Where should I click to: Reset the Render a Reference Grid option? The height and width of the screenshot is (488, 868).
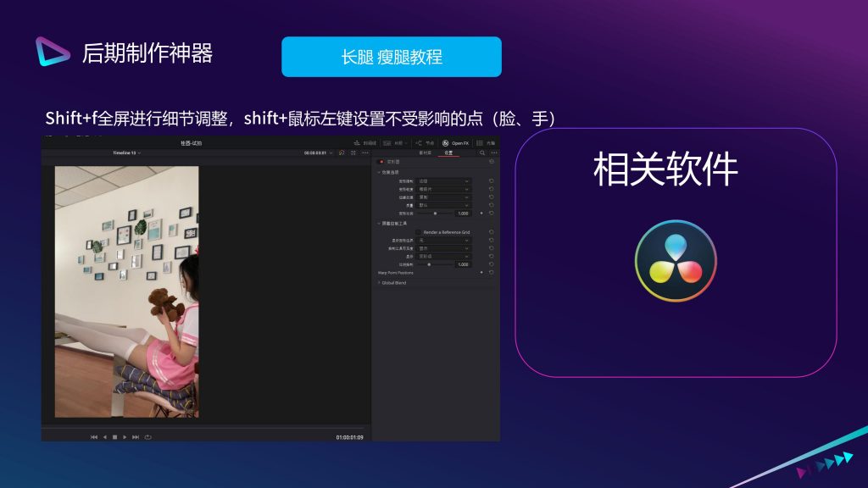(x=492, y=232)
